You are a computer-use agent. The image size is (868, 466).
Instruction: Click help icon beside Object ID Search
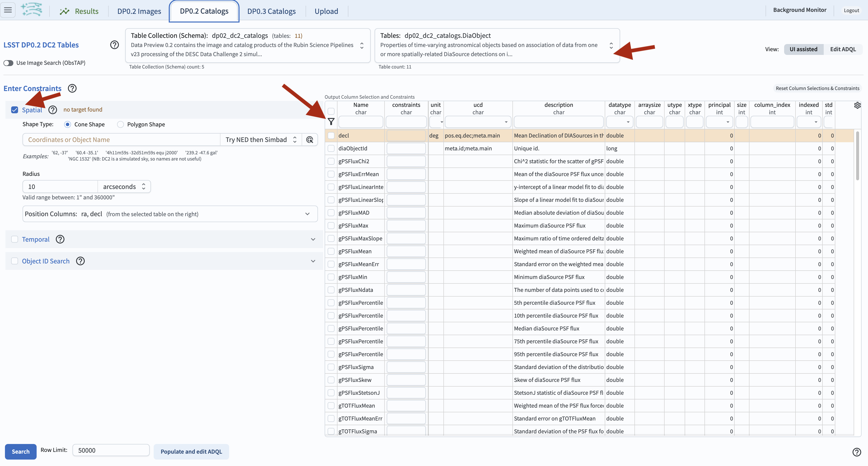coord(80,261)
